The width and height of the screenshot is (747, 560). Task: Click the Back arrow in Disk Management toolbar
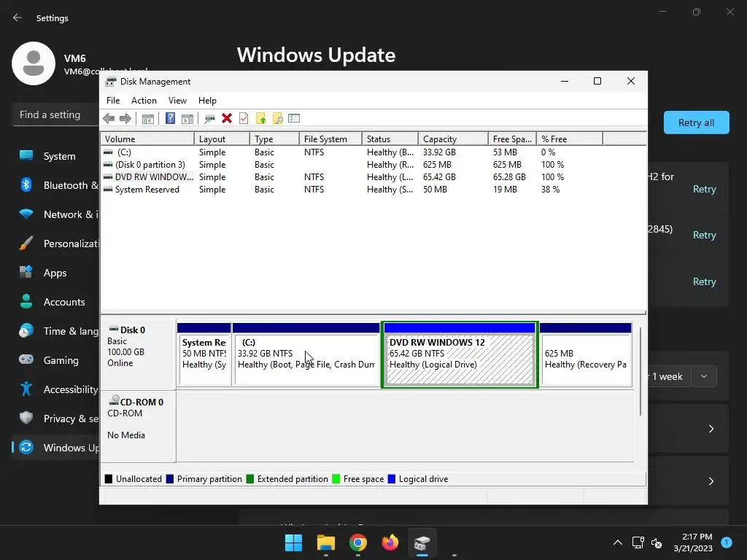coord(109,119)
